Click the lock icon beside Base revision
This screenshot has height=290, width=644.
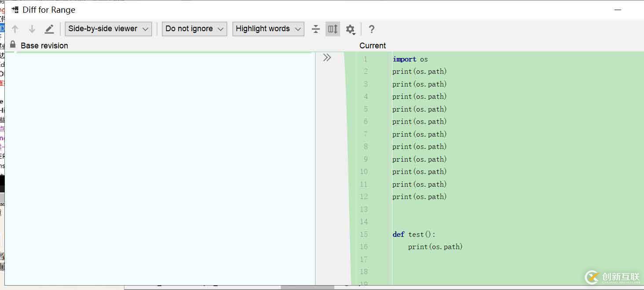point(13,45)
